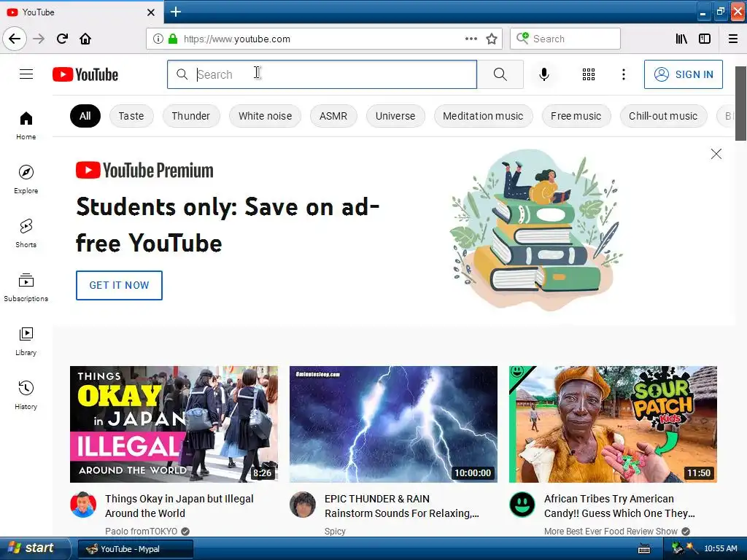
Task: Select the ASMR filter chip
Action: pyautogui.click(x=333, y=116)
